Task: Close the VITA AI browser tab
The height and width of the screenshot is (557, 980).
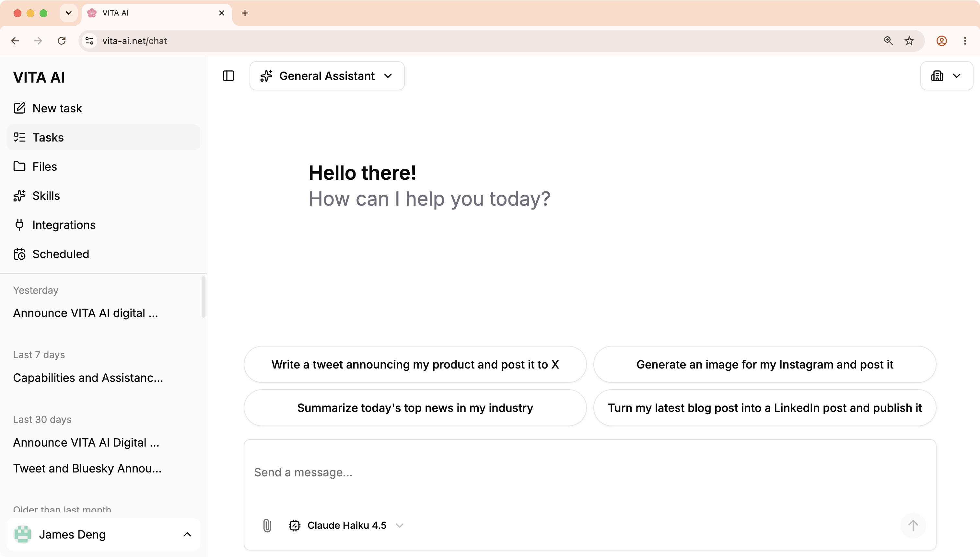Action: coord(221,13)
